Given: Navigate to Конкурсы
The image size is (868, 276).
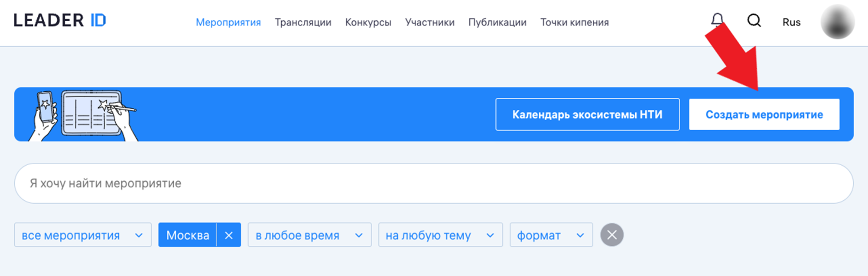Looking at the screenshot, I should coord(368,22).
